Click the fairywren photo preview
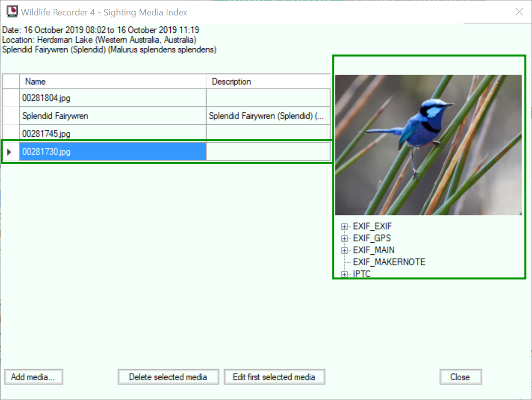Viewport: 532px width, 400px height. coord(428,145)
